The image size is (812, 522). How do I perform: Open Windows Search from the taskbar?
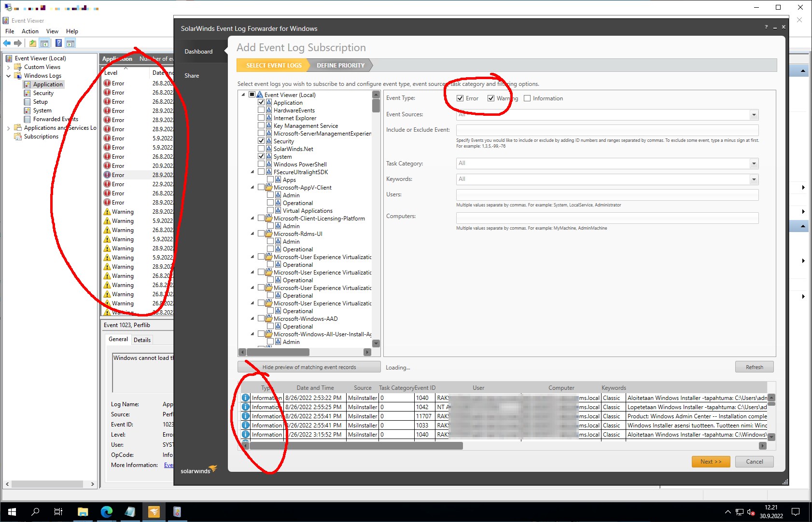coord(35,512)
